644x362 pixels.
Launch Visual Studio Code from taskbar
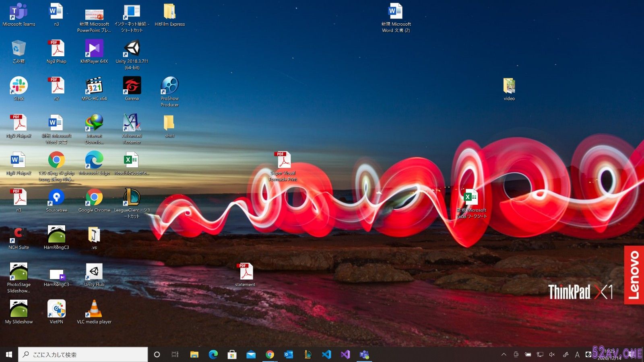326,354
